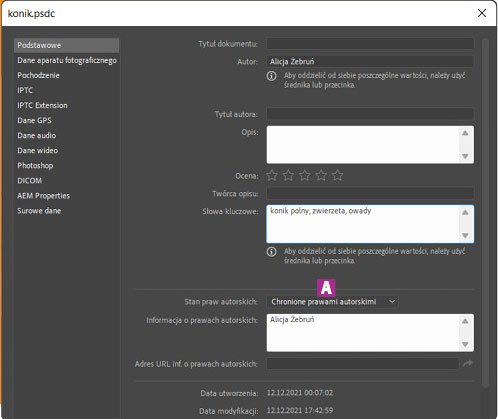Click the Tytuł dokumentu input field

point(370,44)
